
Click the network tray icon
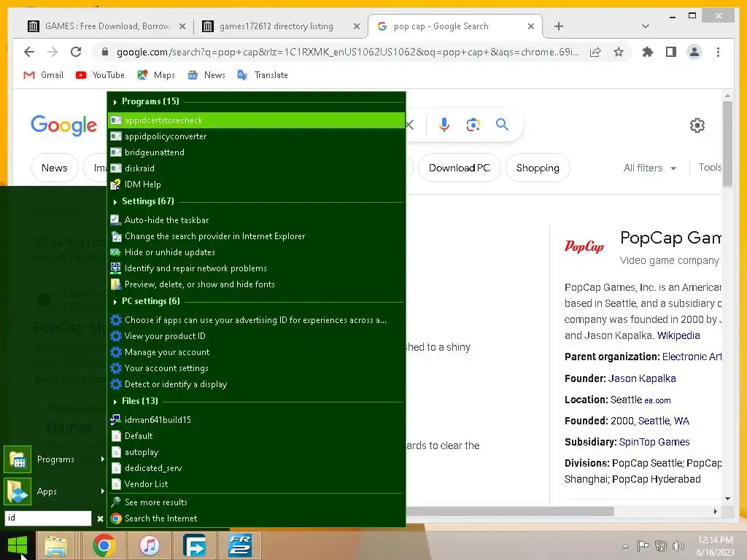pyautogui.click(x=661, y=545)
